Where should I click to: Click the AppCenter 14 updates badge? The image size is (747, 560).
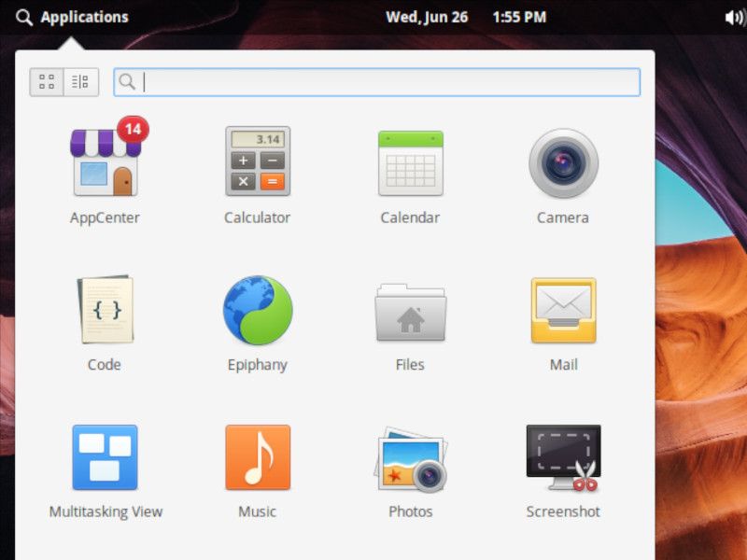[133, 130]
